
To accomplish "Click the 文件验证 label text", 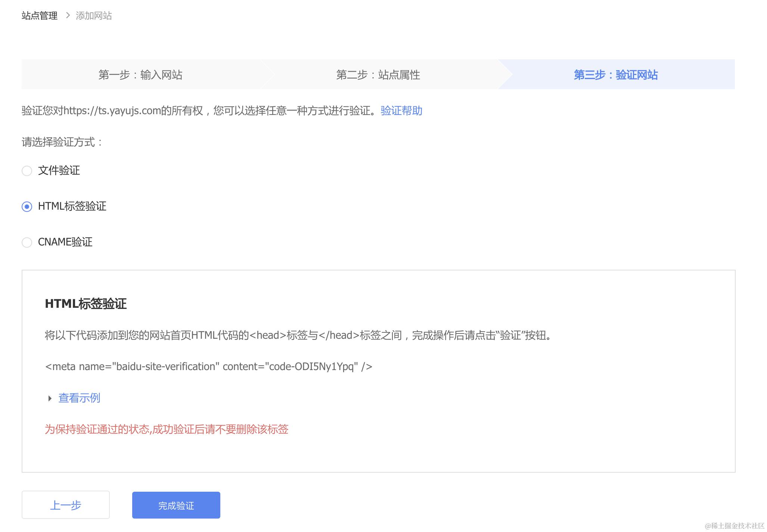I will pos(59,170).
